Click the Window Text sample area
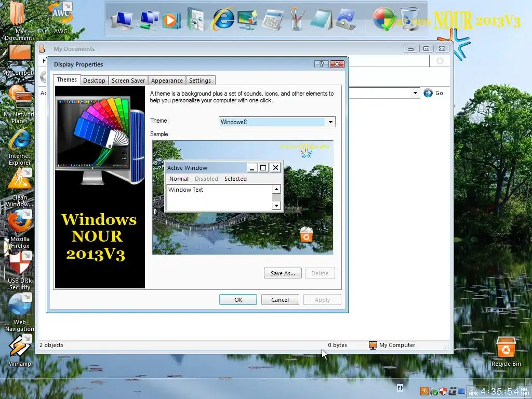 click(220, 197)
